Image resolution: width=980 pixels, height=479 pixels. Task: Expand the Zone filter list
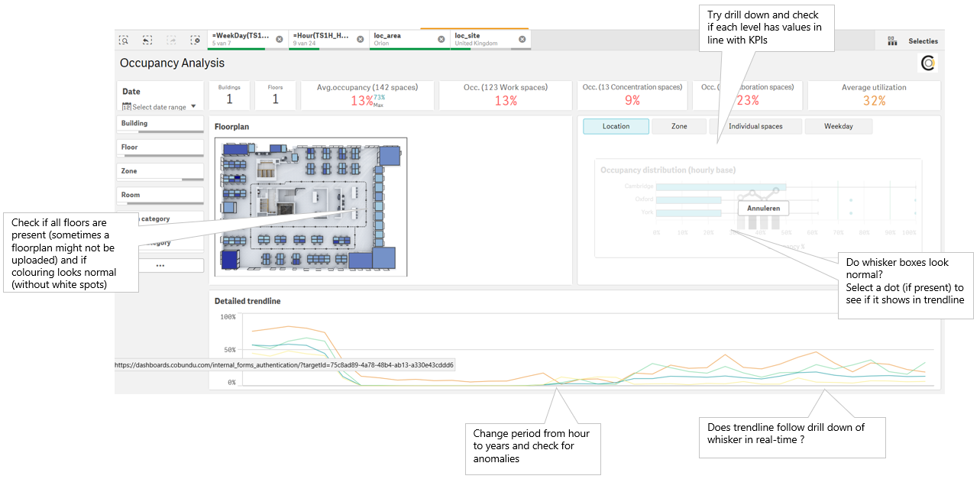click(x=160, y=171)
